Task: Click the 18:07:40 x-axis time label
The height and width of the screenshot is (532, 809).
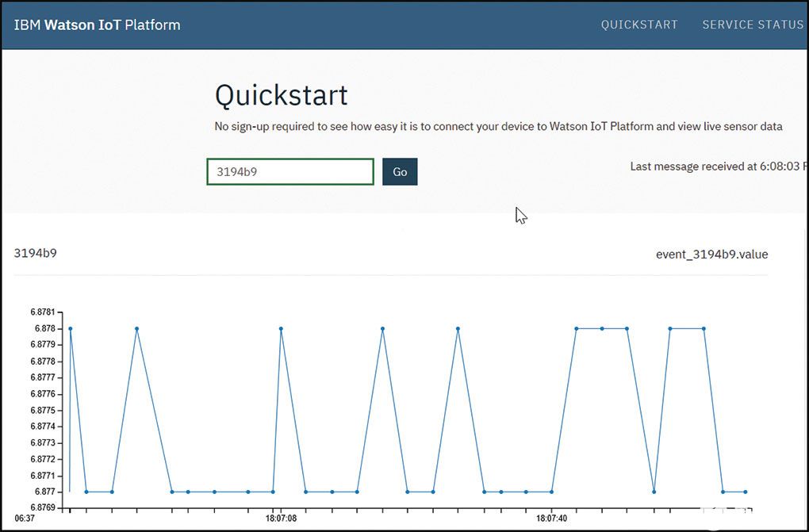Action: pyautogui.click(x=551, y=519)
